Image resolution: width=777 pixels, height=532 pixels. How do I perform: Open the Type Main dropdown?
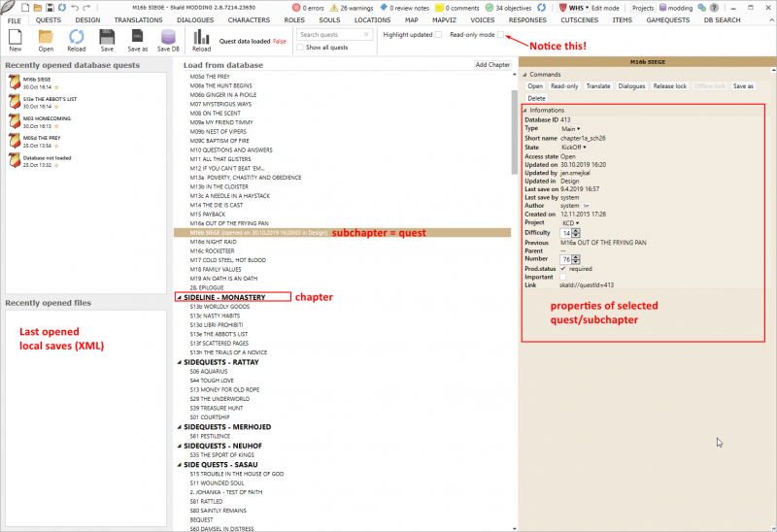570,129
